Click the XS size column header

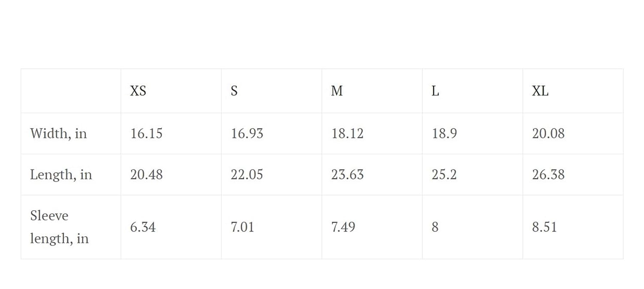tap(138, 91)
